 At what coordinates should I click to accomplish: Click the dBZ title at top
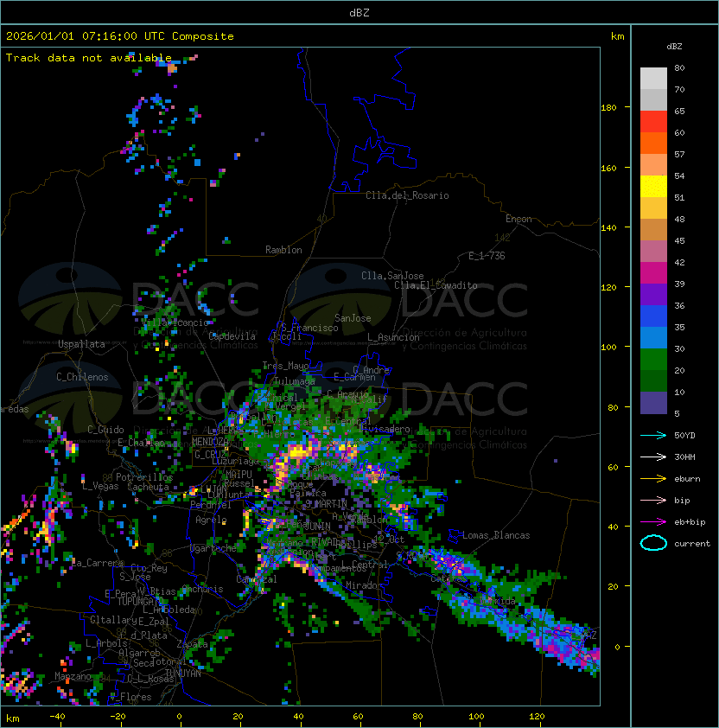[x=359, y=12]
